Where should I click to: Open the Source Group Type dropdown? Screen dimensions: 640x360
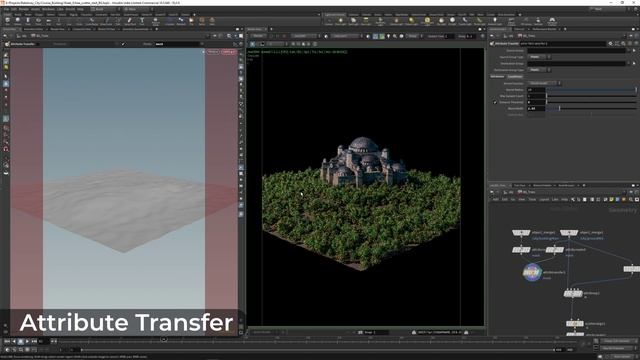point(540,57)
